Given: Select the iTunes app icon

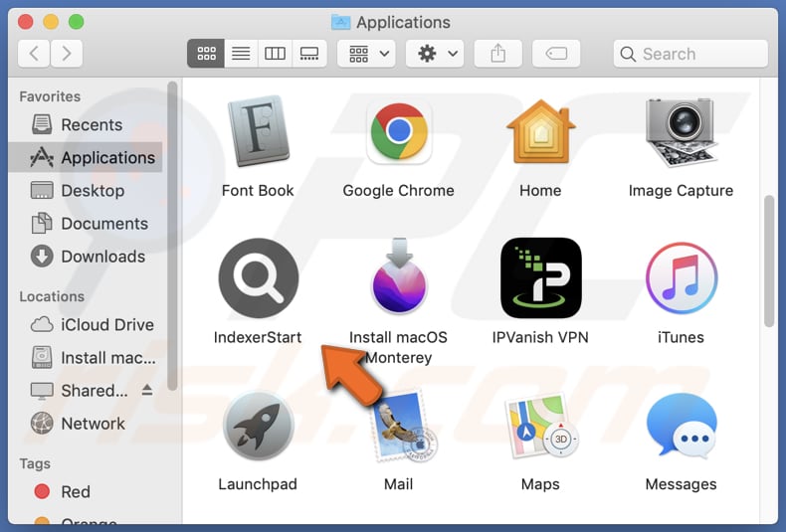Looking at the screenshot, I should pyautogui.click(x=682, y=278).
